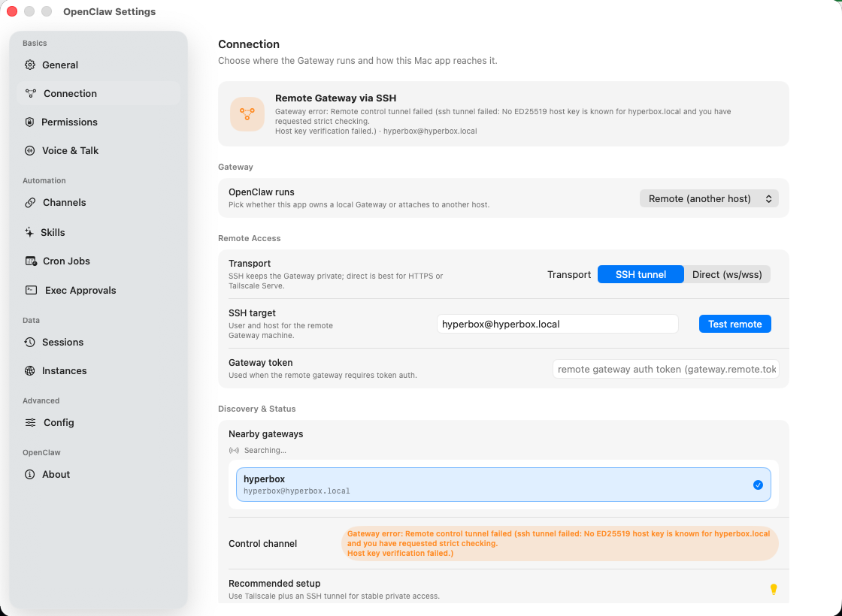Click the Connection page title
Image resolution: width=842 pixels, height=616 pixels.
pyautogui.click(x=249, y=44)
